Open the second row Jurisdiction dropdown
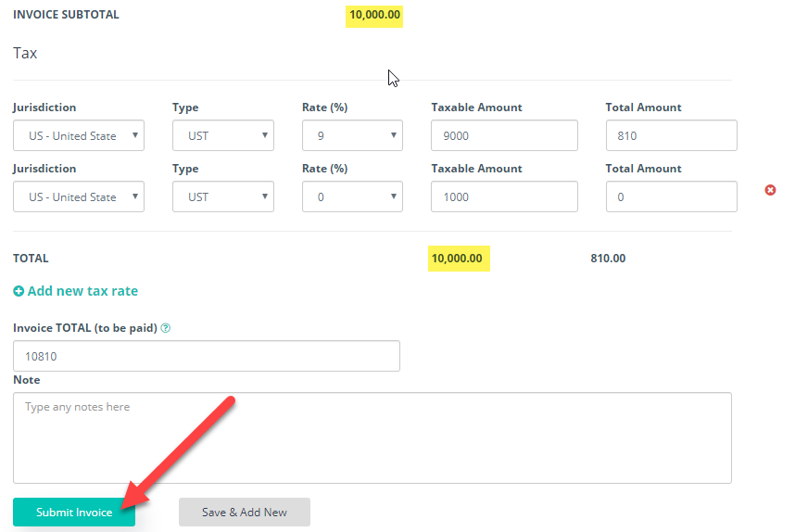 (x=79, y=196)
